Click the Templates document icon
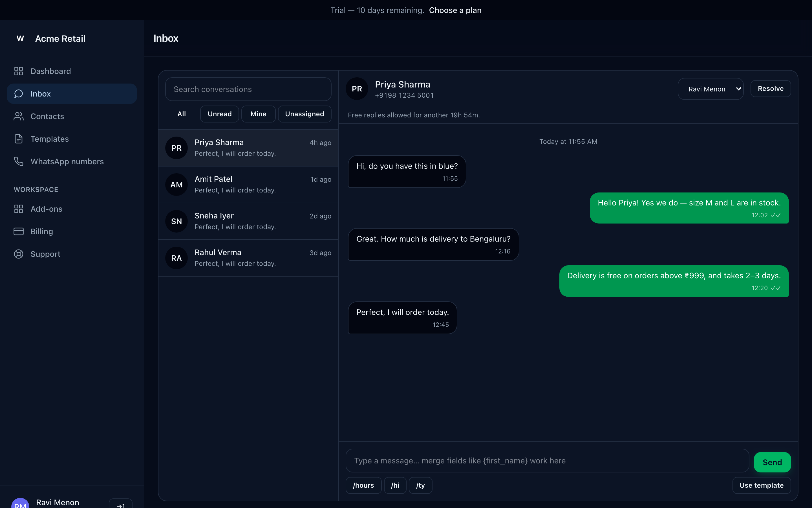812x508 pixels. click(18, 139)
